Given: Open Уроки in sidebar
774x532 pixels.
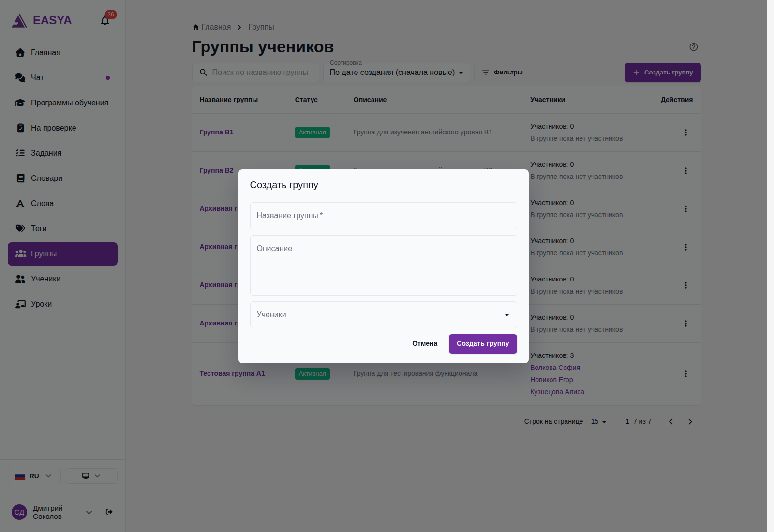Looking at the screenshot, I should coord(62,304).
